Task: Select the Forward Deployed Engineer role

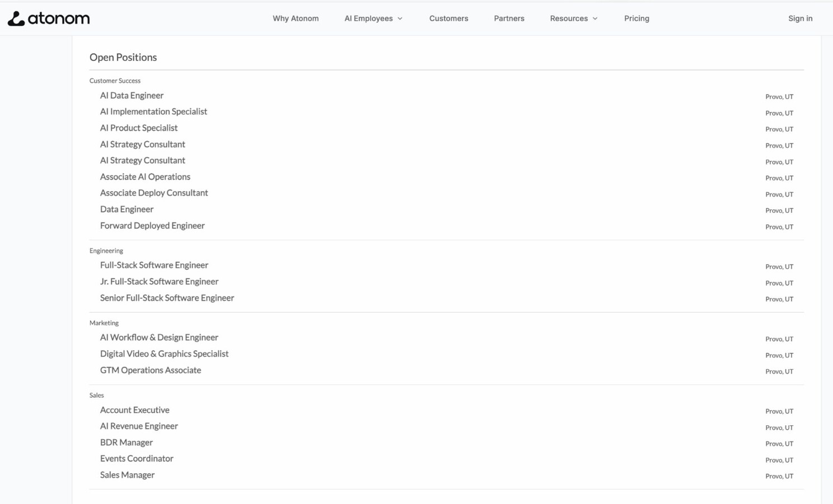Action: coord(152,225)
